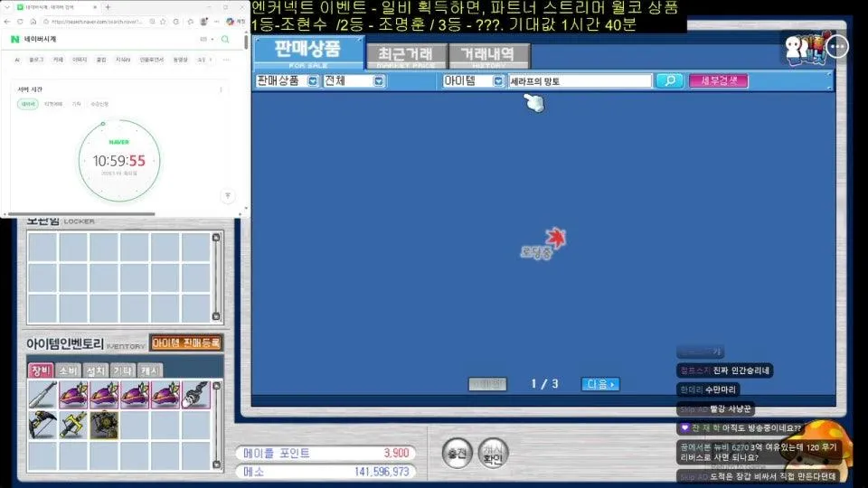Select the dark shield item in the inventory
The image size is (868, 488).
point(104,425)
